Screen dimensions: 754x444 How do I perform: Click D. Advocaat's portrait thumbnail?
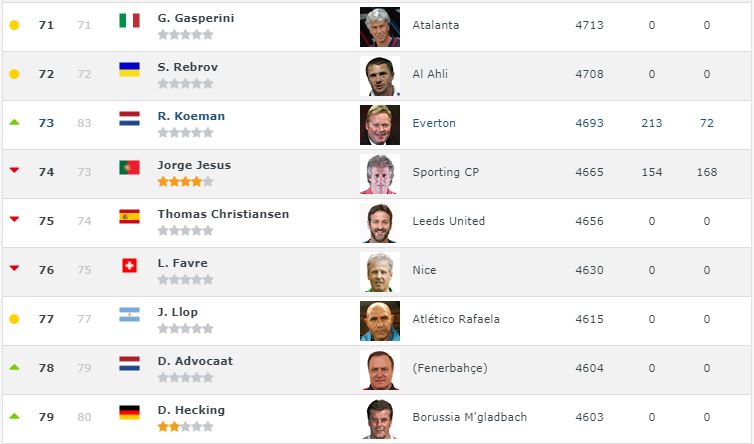(x=380, y=370)
